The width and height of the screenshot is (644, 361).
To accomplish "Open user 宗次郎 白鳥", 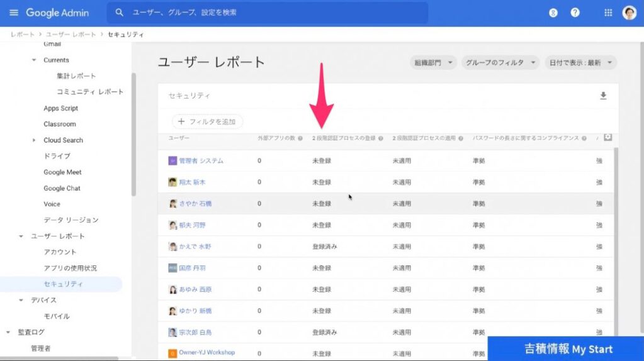I will pos(195,332).
